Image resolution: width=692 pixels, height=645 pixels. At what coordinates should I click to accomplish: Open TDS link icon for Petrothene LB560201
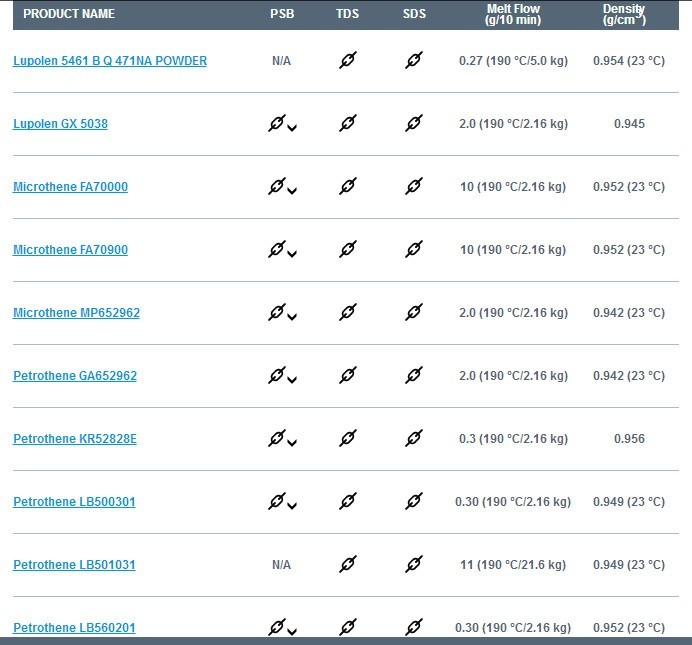tap(348, 627)
